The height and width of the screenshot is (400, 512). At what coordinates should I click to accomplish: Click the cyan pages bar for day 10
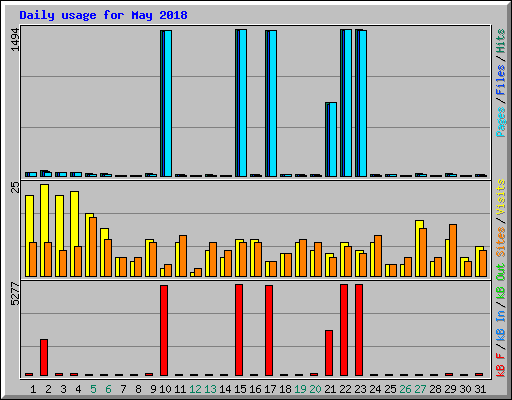[x=168, y=103]
